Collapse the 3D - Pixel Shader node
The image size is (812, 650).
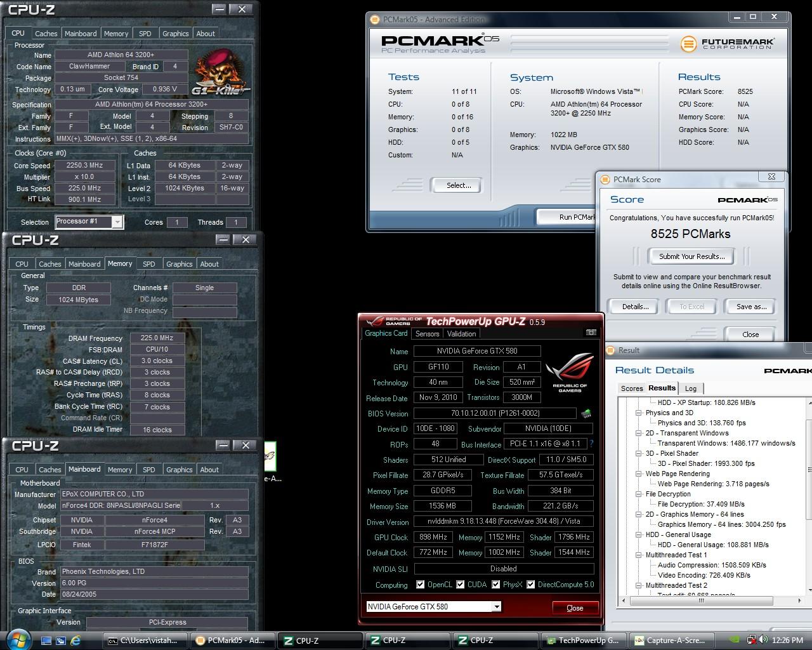point(639,453)
